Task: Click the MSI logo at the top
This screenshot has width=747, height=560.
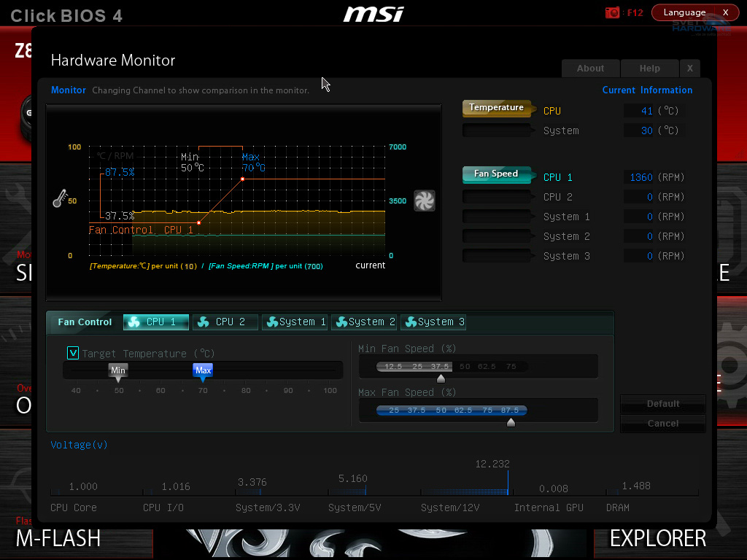Action: pos(373,13)
